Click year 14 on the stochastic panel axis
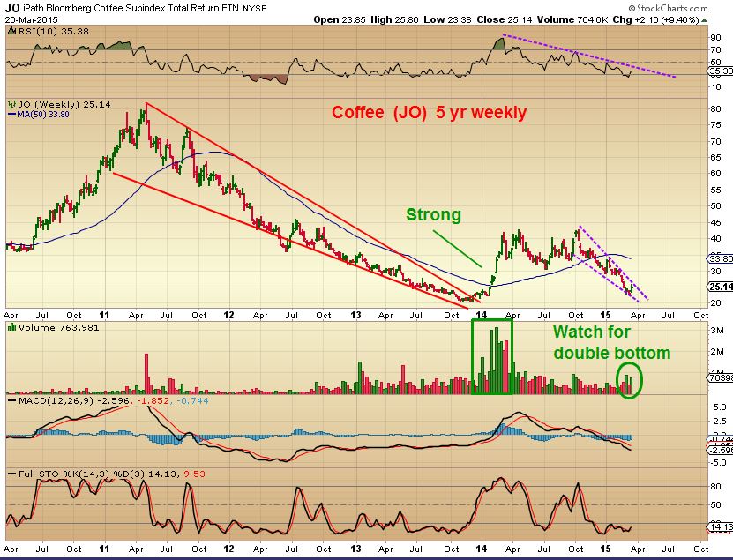 tap(482, 549)
